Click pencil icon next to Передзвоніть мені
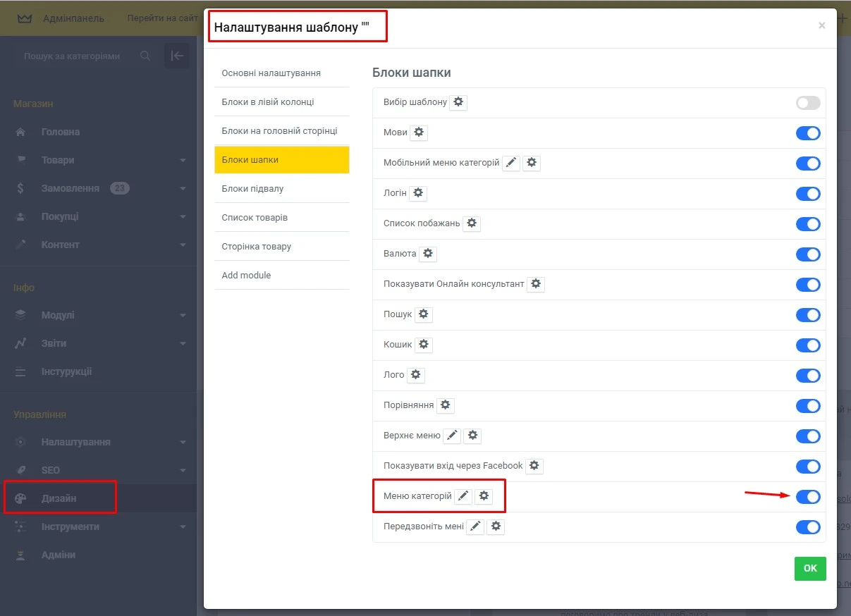The image size is (851, 616). click(476, 526)
